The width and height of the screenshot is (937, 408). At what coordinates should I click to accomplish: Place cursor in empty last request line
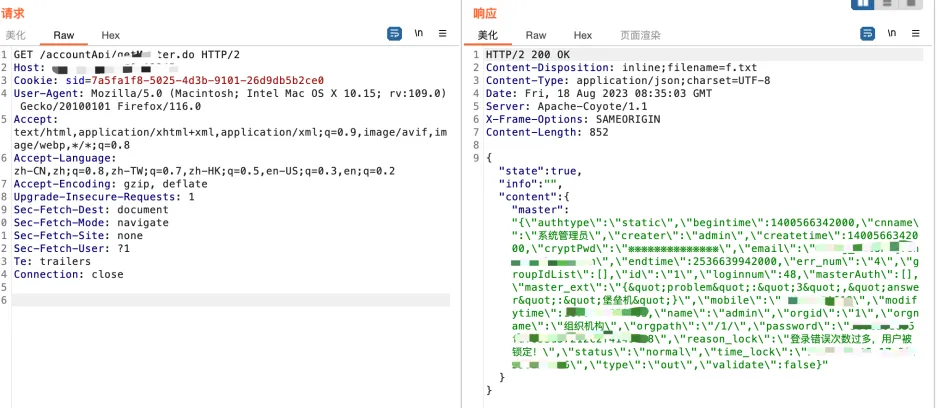click(231, 300)
